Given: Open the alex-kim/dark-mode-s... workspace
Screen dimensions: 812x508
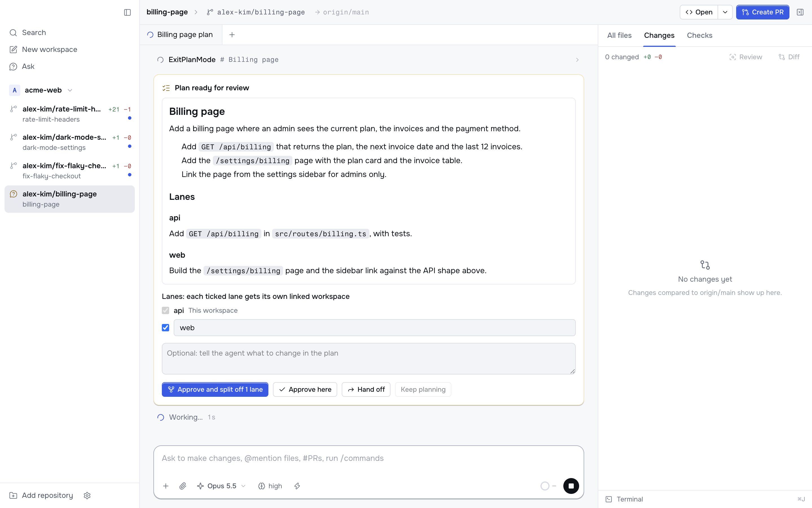Looking at the screenshot, I should [70, 143].
